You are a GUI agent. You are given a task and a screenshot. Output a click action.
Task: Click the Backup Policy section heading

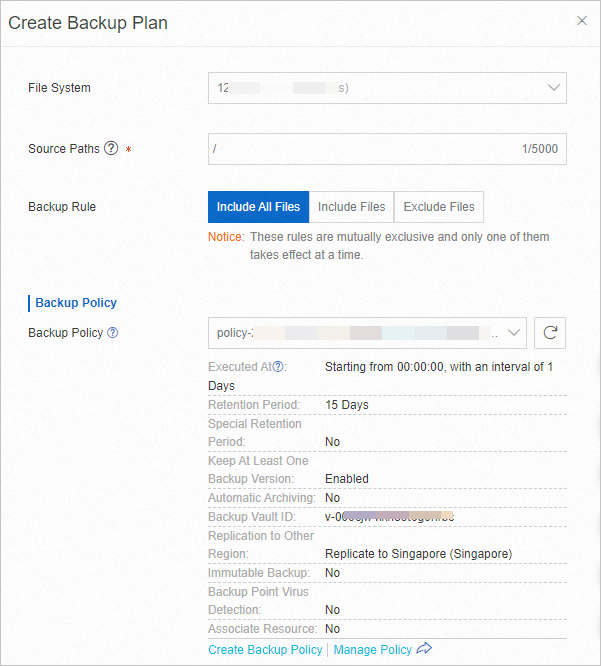(76, 303)
